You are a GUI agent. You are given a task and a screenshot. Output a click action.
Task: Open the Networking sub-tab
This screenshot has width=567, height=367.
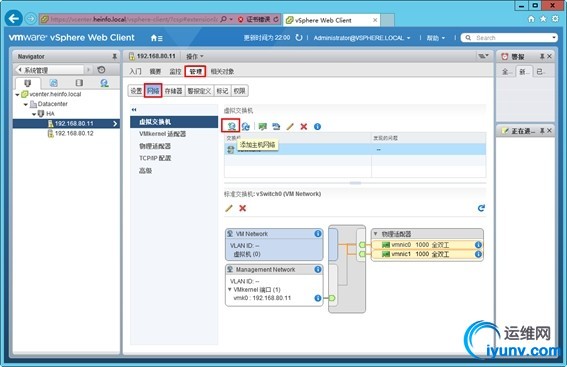(x=153, y=91)
